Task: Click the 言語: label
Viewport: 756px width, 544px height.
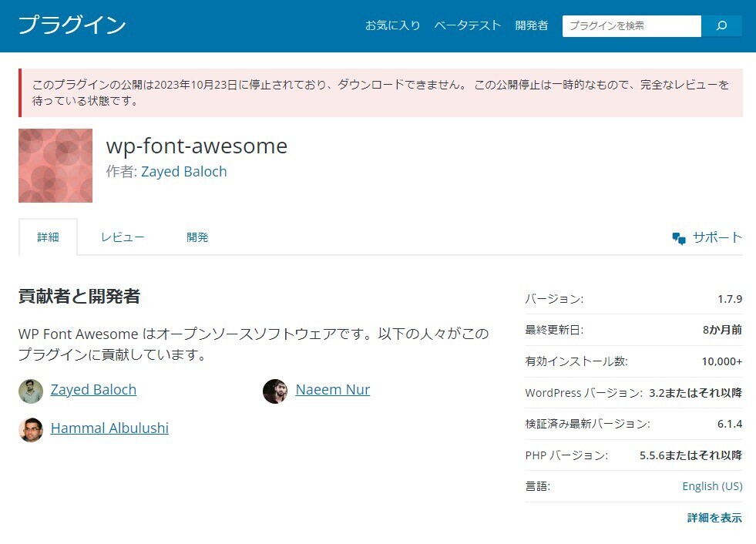Action: (x=538, y=486)
